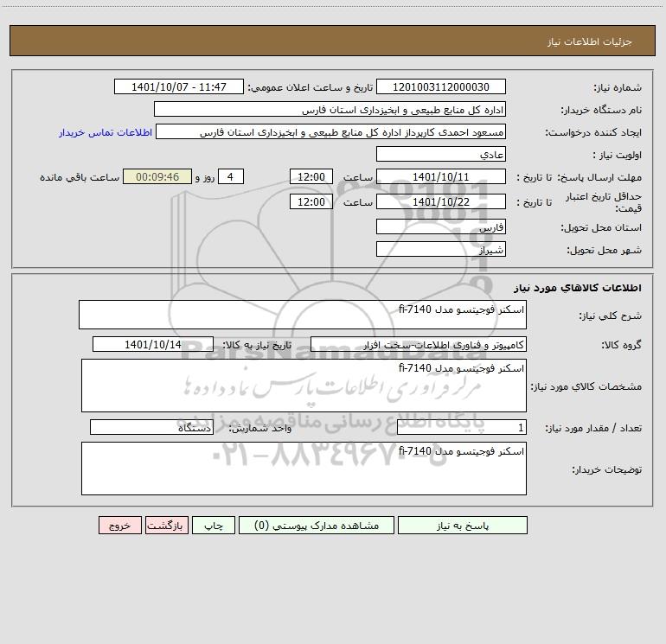Open مشاهده مدارک پیوستی (0) button

317,526
